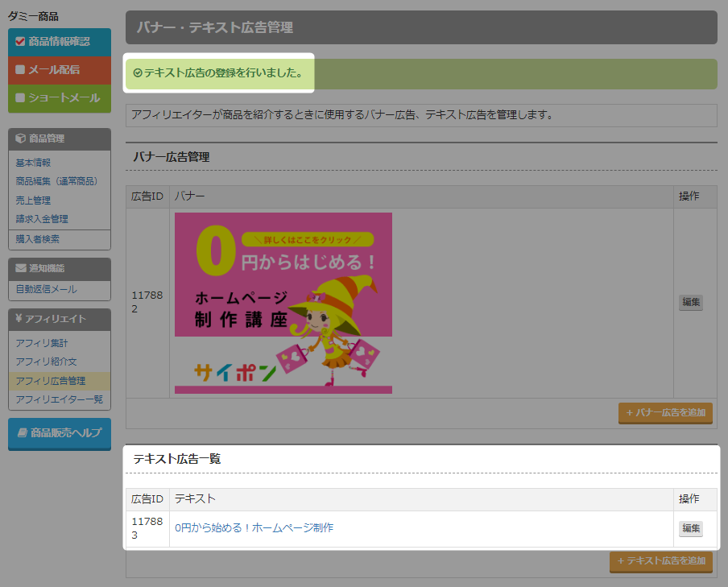Open the 商品情報確認 tab

(x=60, y=42)
